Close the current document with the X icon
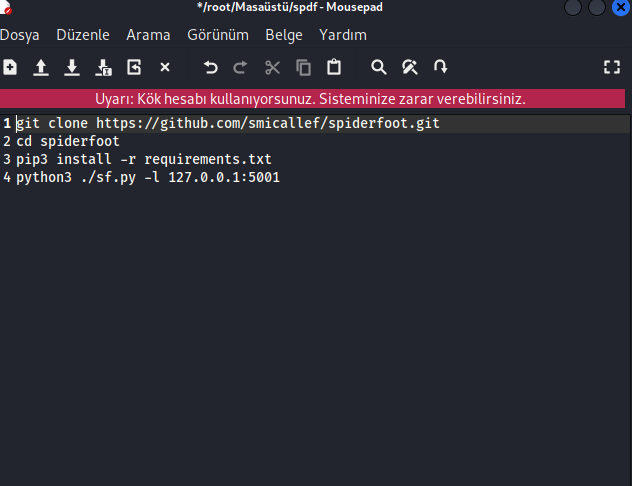 tap(165, 67)
